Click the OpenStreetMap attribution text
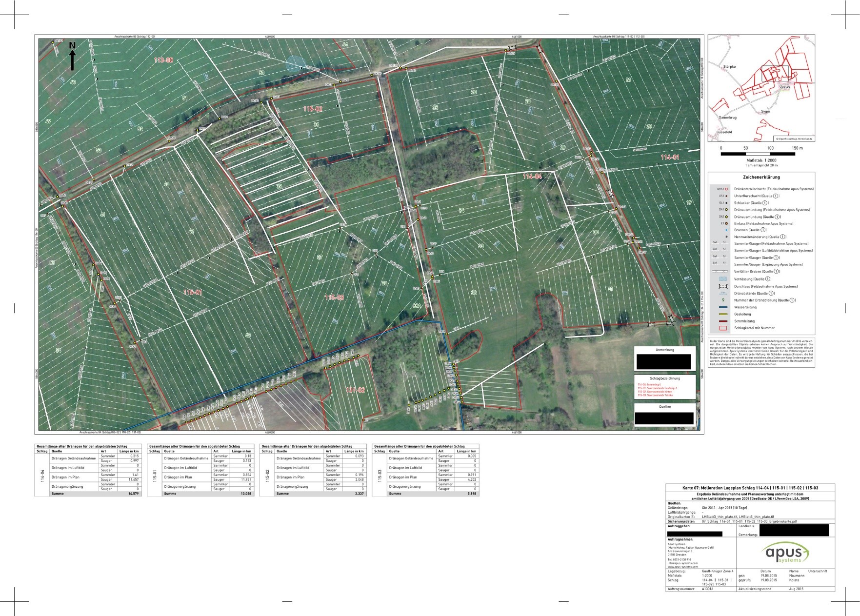Screen dimensions: 860x616 pyautogui.click(x=794, y=139)
